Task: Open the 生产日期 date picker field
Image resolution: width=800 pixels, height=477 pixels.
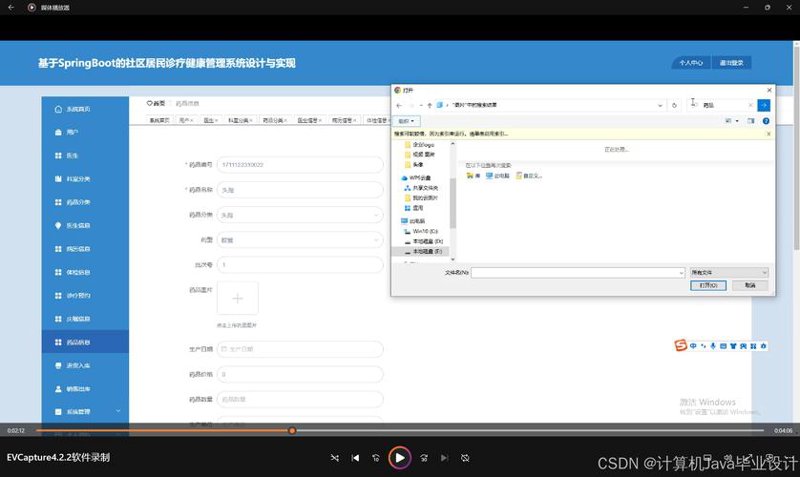Action: click(x=300, y=349)
